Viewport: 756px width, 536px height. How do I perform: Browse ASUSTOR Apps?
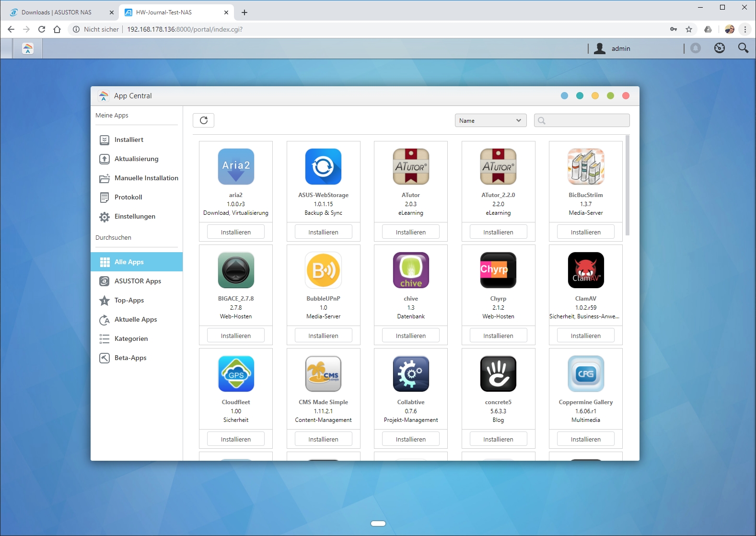pos(137,281)
